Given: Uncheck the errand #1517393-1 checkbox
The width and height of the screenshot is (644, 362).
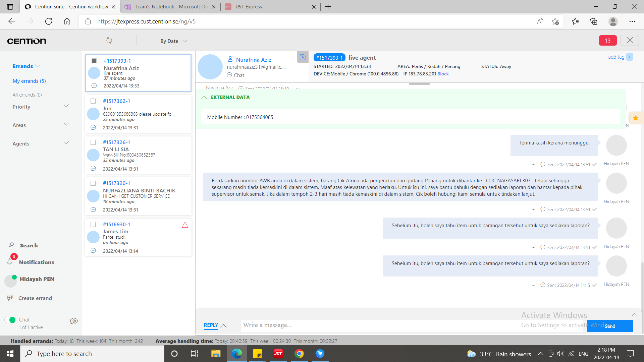Looking at the screenshot, I should pyautogui.click(x=94, y=61).
